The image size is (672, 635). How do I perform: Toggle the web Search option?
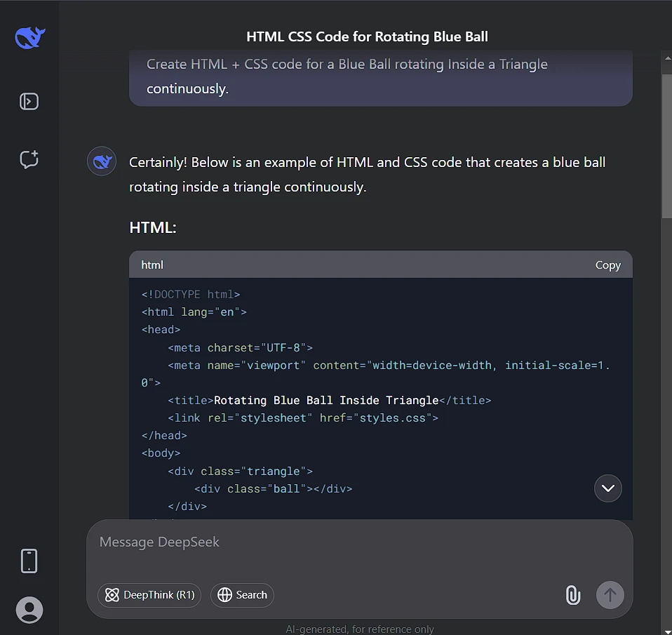(x=242, y=595)
